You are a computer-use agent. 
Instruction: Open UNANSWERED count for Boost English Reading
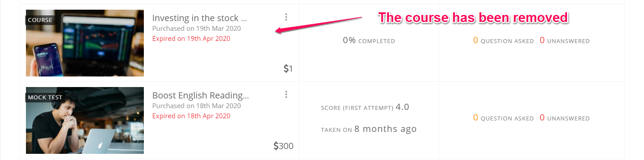point(564,118)
